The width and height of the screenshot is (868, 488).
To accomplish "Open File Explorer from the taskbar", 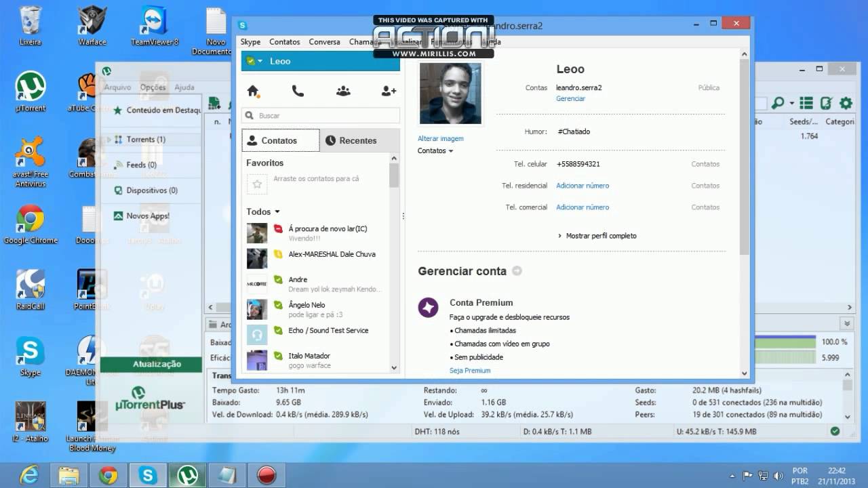I will 68,475.
